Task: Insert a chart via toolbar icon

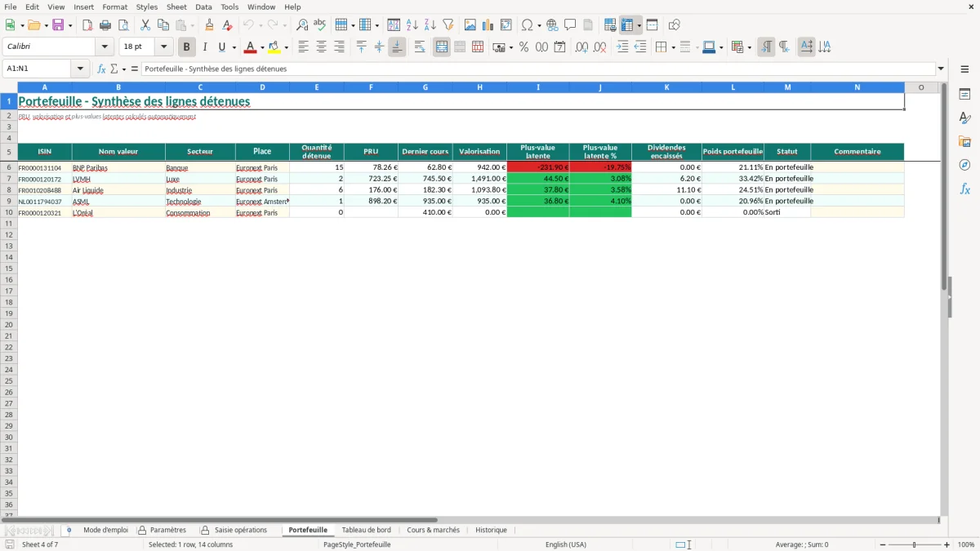Action: (488, 25)
